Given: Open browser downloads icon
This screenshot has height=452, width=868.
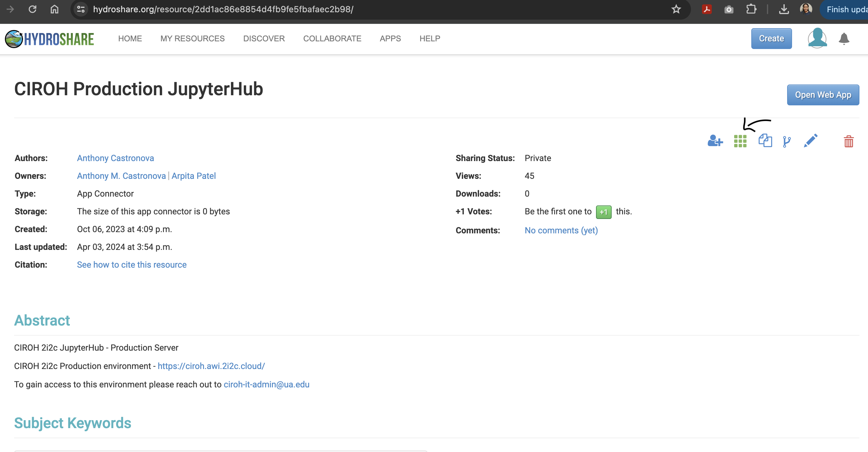Looking at the screenshot, I should pyautogui.click(x=784, y=9).
